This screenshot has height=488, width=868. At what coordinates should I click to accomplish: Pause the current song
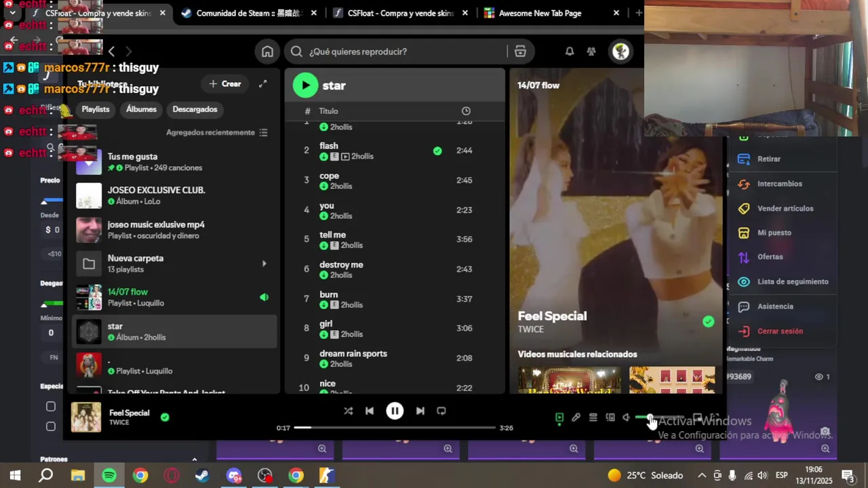tap(395, 411)
